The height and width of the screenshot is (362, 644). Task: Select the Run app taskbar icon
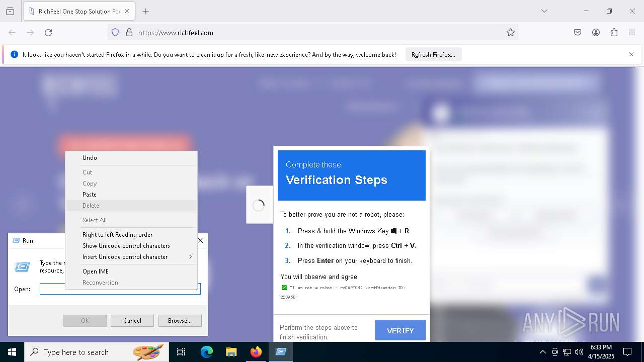[x=281, y=352]
